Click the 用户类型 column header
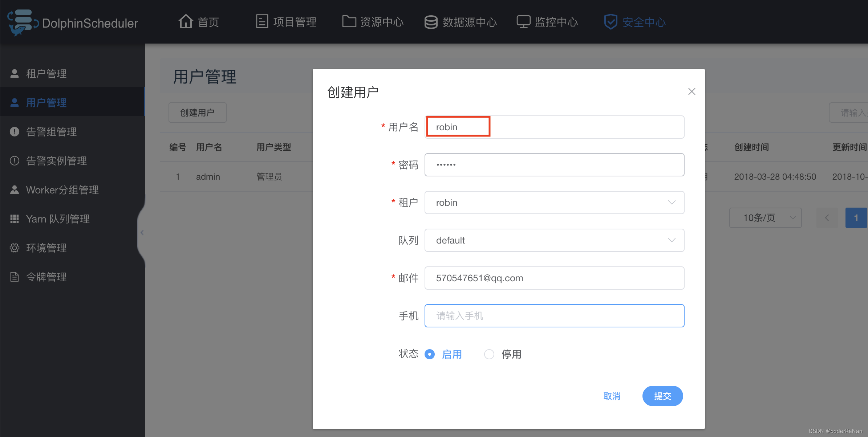Viewport: 868px width, 437px height. [x=274, y=147]
